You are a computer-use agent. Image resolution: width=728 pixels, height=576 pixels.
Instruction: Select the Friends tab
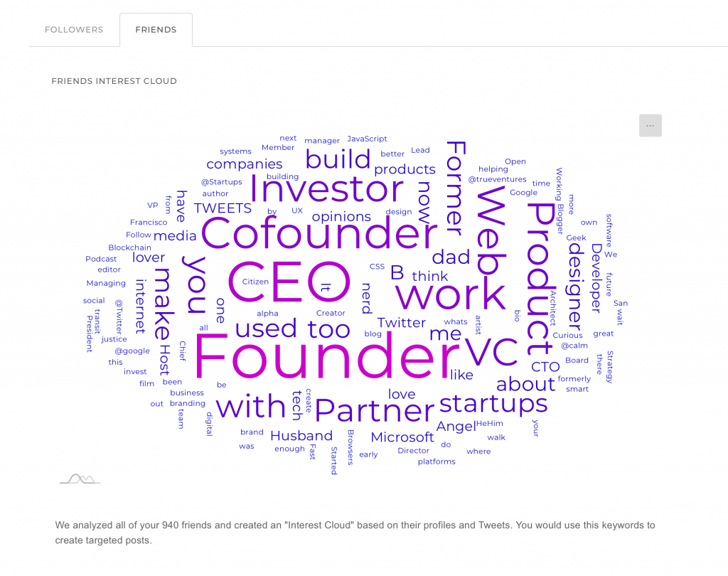[156, 30]
